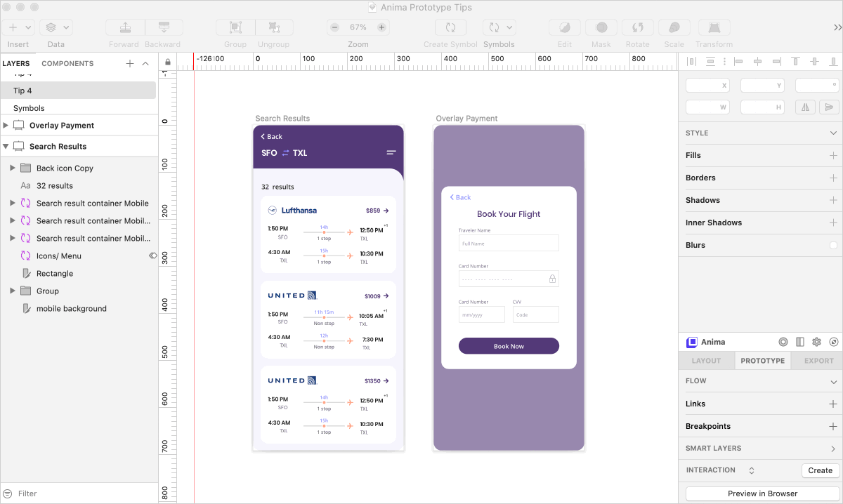The width and height of the screenshot is (843, 504).
Task: Click the Create interaction button
Action: [x=820, y=470]
